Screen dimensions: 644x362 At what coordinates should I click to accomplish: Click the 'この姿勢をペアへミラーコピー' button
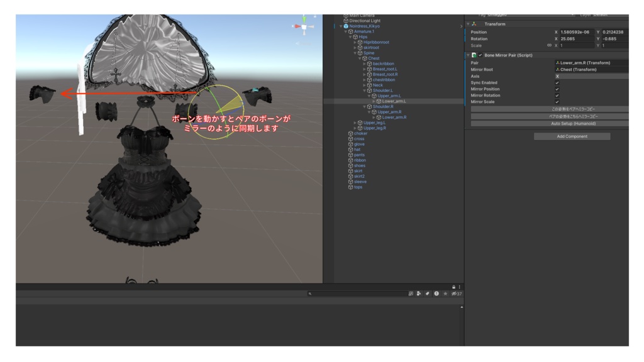pos(550,109)
